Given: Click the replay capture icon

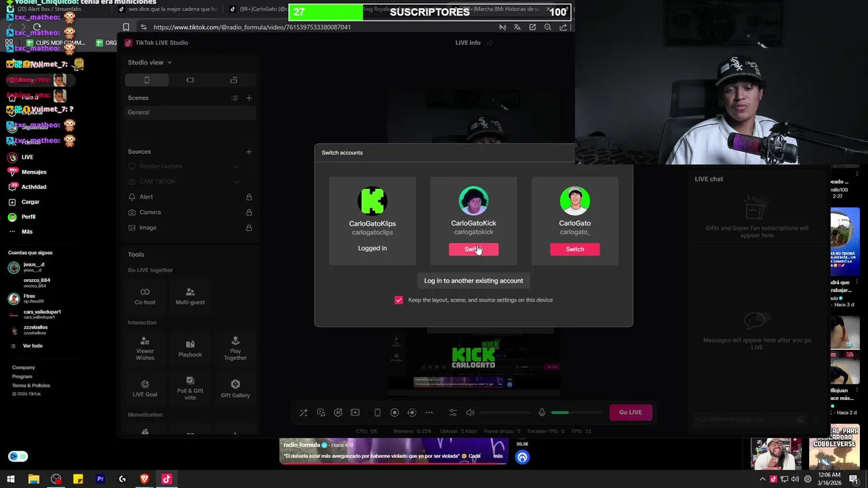Looking at the screenshot, I should (412, 412).
